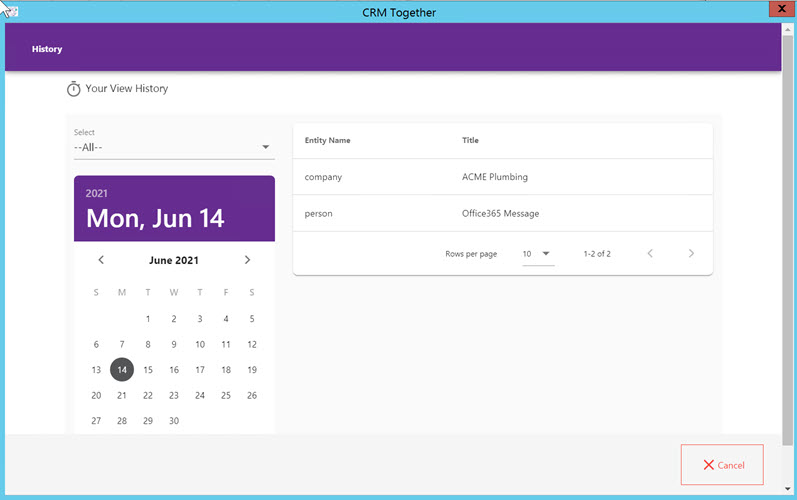The width and height of the screenshot is (797, 500).
Task: Select June 19 in the calendar
Action: click(252, 369)
